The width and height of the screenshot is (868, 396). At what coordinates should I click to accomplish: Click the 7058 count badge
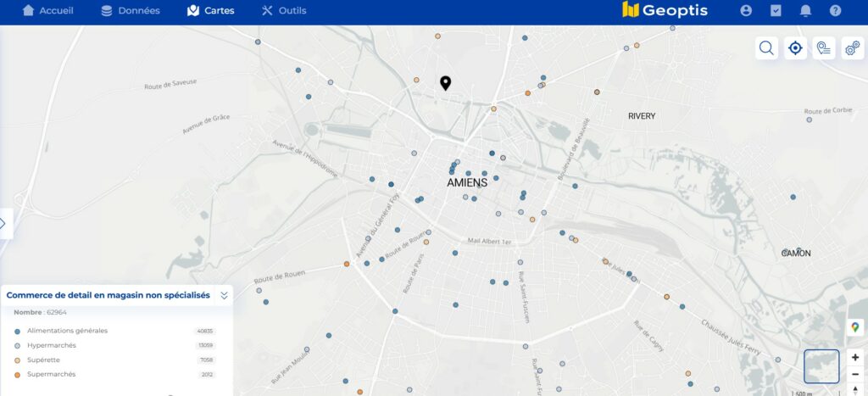pos(207,360)
